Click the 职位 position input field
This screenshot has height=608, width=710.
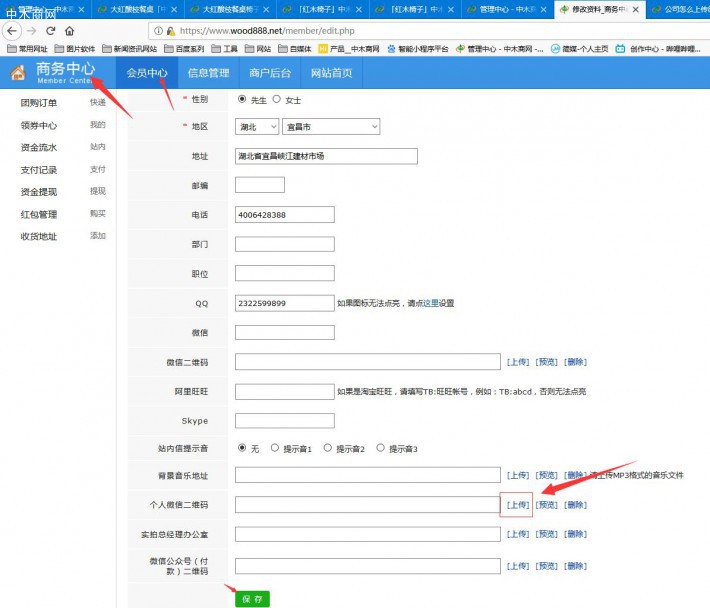point(285,273)
